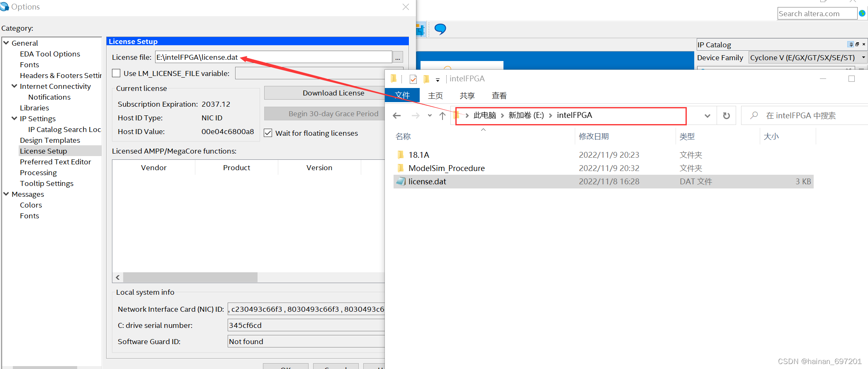Viewport: 868px width, 369px height.
Task: Click the license.dat file icon
Action: click(x=401, y=181)
